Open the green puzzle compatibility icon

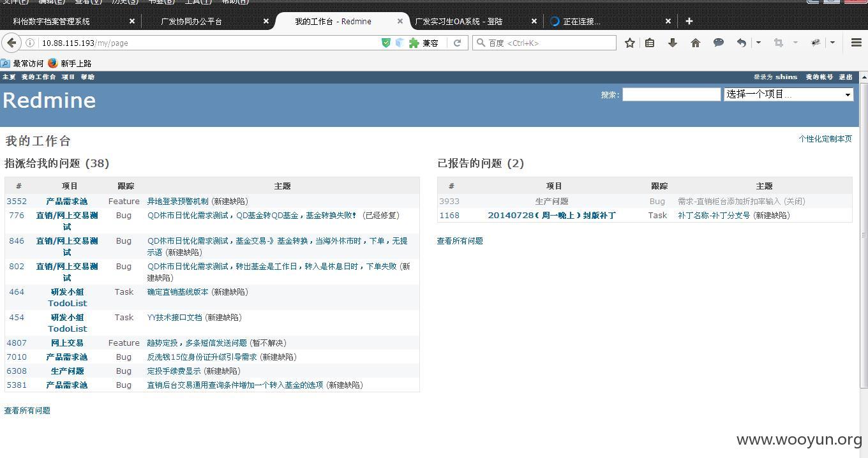coord(414,43)
